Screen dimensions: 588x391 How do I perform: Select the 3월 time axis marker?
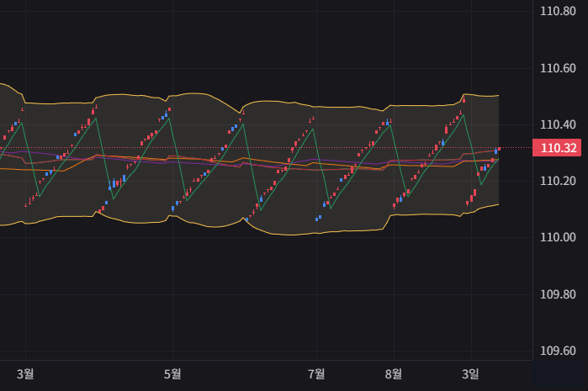tap(26, 374)
